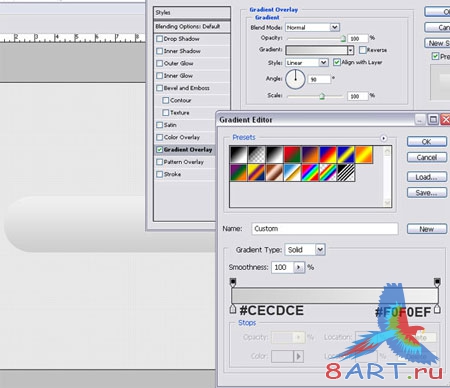Expand the Gradient Type Solid dropdown
450x388 pixels.
pyautogui.click(x=305, y=250)
